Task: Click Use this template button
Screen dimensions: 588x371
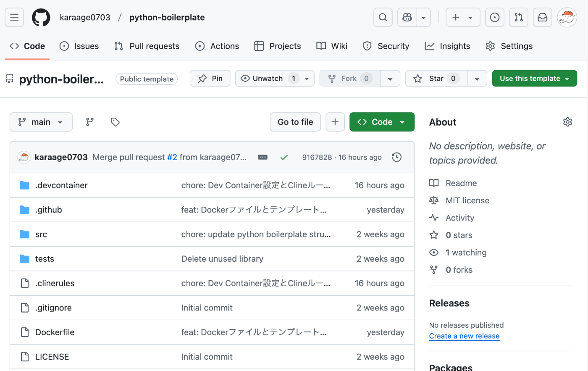Action: coord(534,79)
